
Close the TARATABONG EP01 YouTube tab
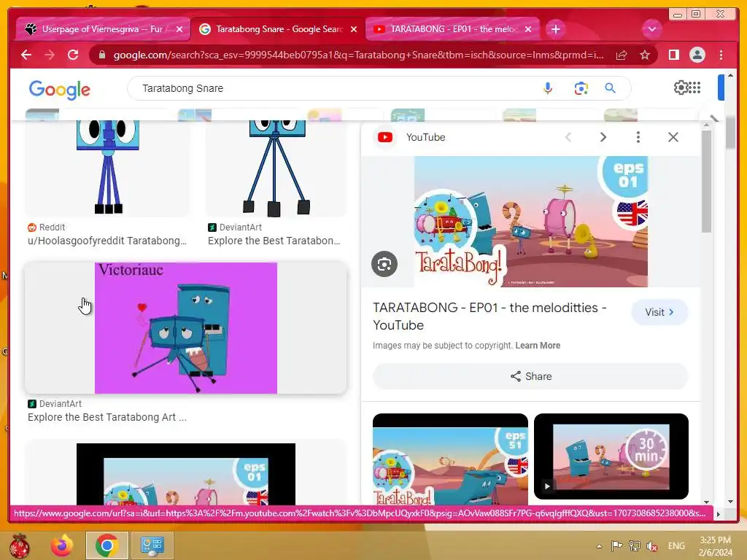pyautogui.click(x=528, y=29)
